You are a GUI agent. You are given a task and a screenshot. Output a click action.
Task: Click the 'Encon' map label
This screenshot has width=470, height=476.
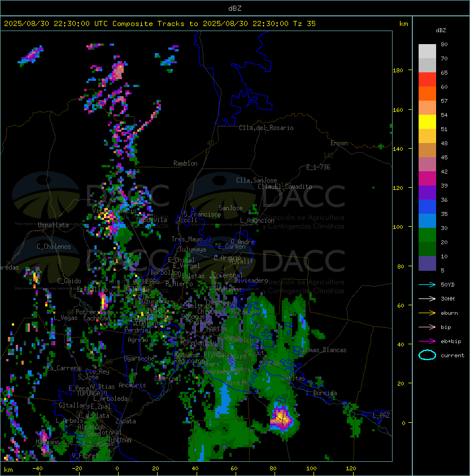coord(339,143)
